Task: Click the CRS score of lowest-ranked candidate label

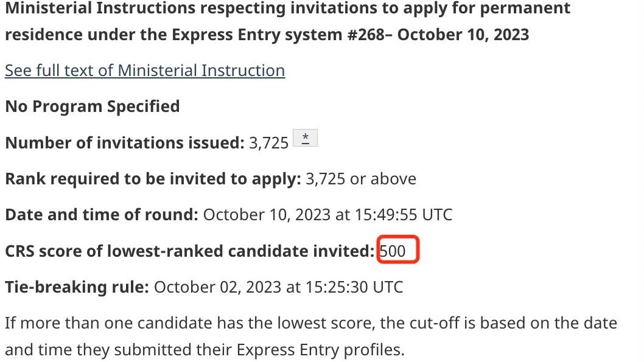Action: 189,251
